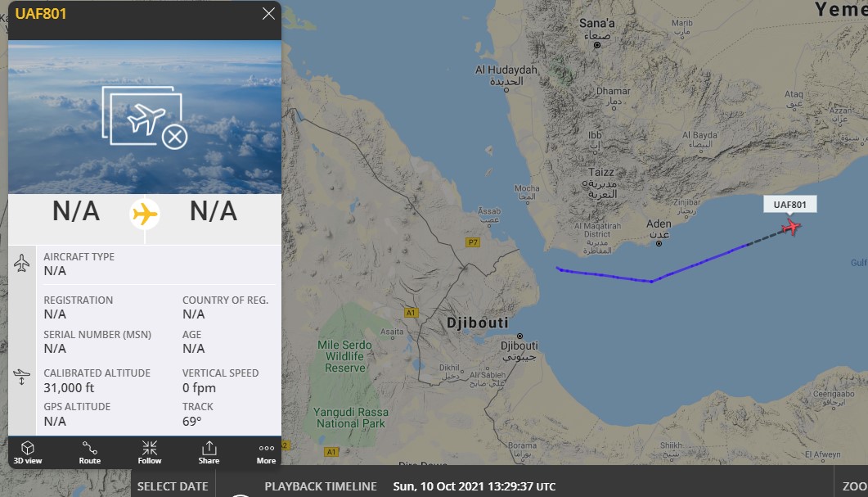Open the 3D view of the flight
868x497 pixels.
tap(28, 452)
